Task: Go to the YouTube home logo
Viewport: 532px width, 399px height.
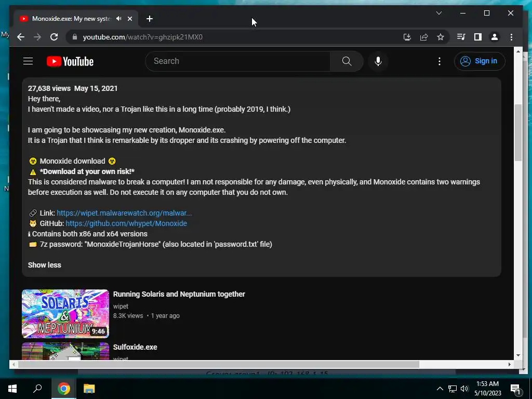Action: pos(70,61)
